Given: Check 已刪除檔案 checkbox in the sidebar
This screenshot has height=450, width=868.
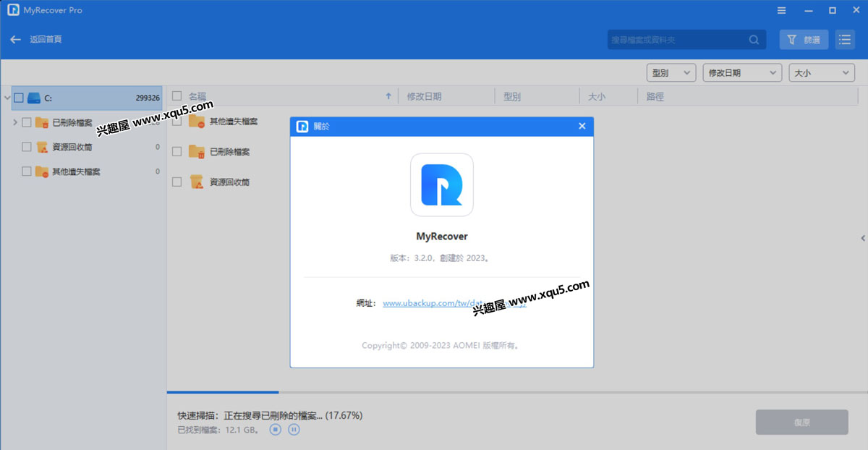Looking at the screenshot, I should 27,122.
